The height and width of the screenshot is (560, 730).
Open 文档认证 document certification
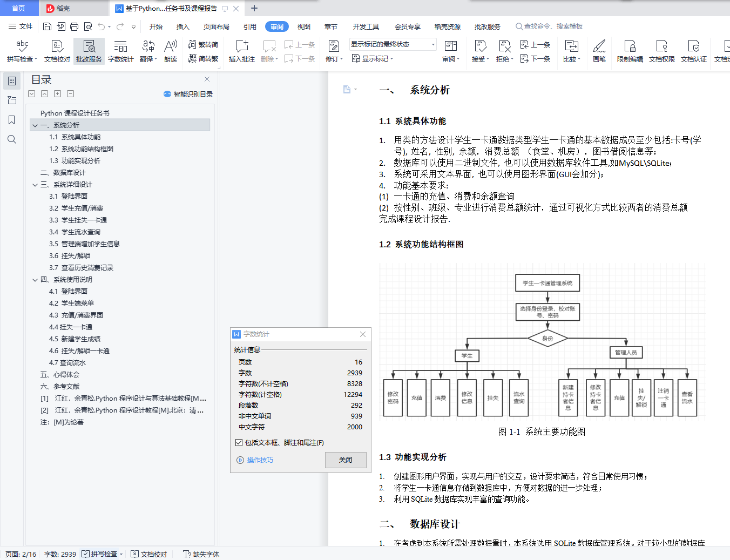(694, 51)
